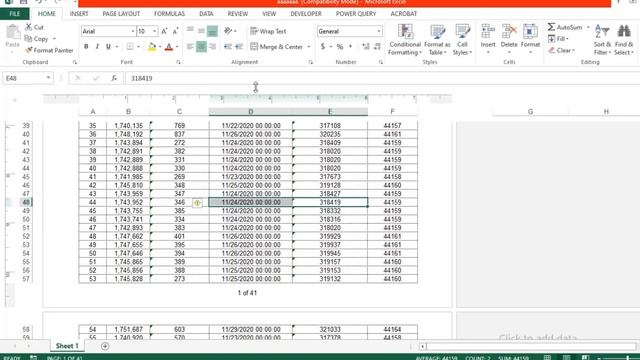Click Increase Font Size icon
Image resolution: width=640 pixels, height=360 pixels.
(164, 31)
